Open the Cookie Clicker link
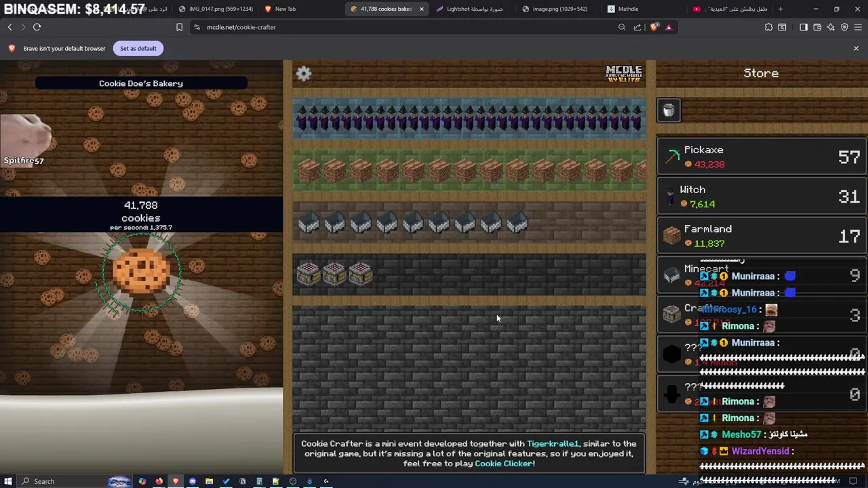The width and height of the screenshot is (868, 488). [504, 464]
